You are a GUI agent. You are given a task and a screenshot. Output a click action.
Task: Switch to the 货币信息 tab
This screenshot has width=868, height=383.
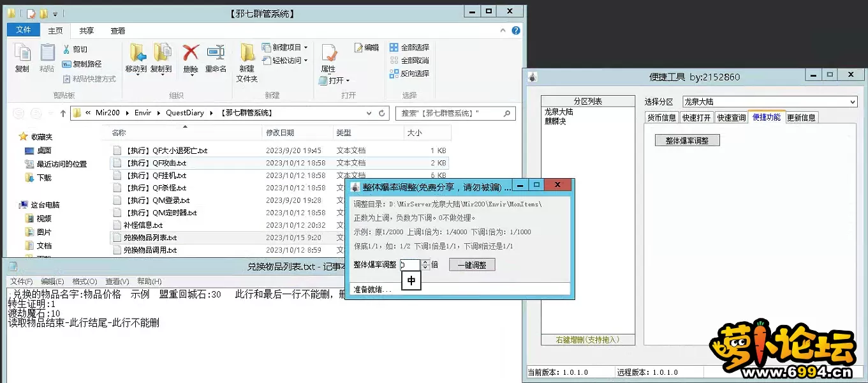[661, 117]
